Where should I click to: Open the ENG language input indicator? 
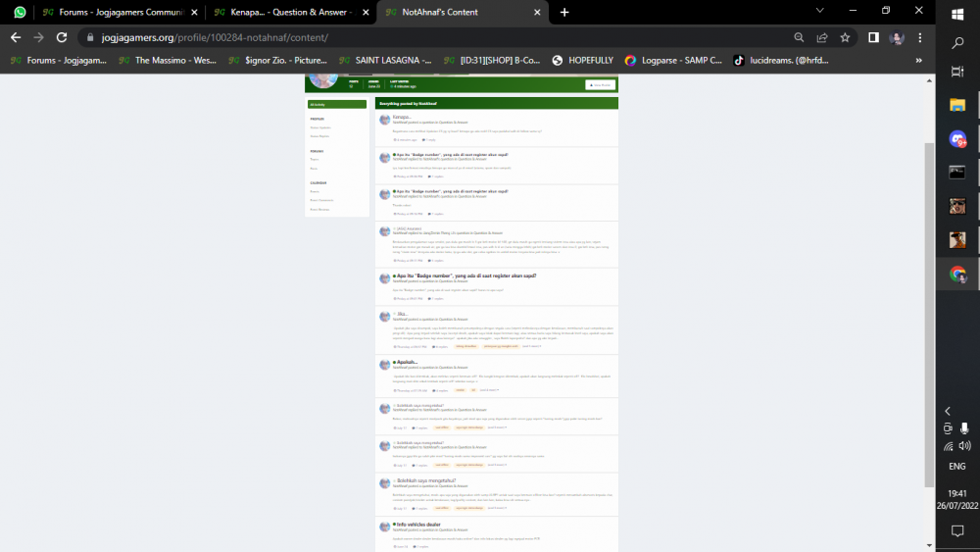click(956, 467)
